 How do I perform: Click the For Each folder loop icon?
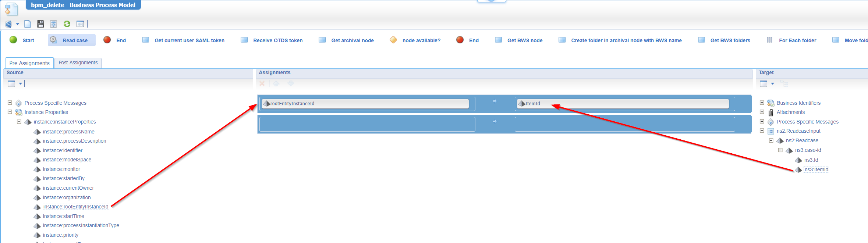769,40
